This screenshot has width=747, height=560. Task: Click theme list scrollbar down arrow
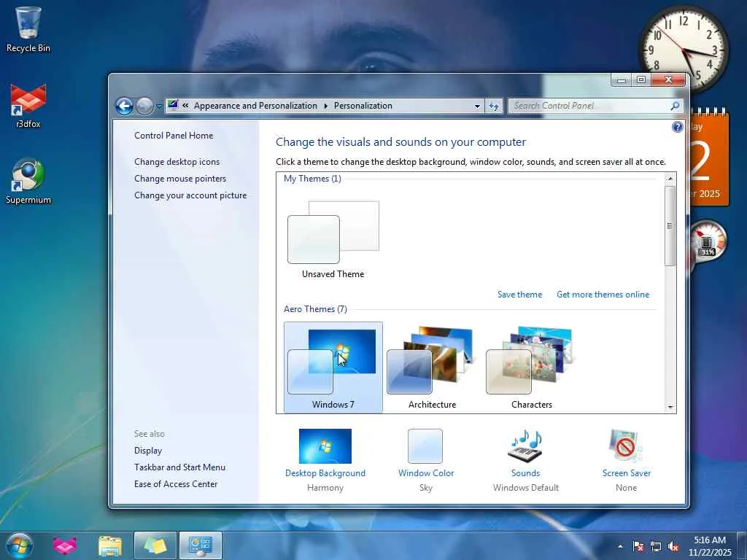coord(670,407)
